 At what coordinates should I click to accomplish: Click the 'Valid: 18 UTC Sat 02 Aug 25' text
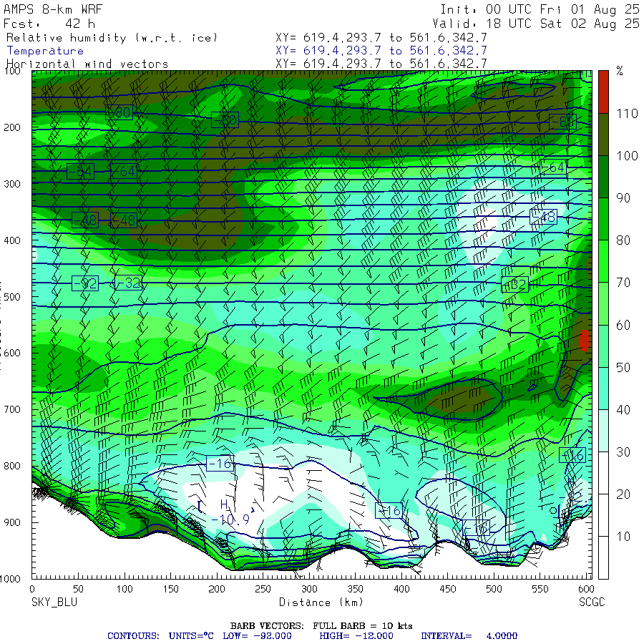535,24
